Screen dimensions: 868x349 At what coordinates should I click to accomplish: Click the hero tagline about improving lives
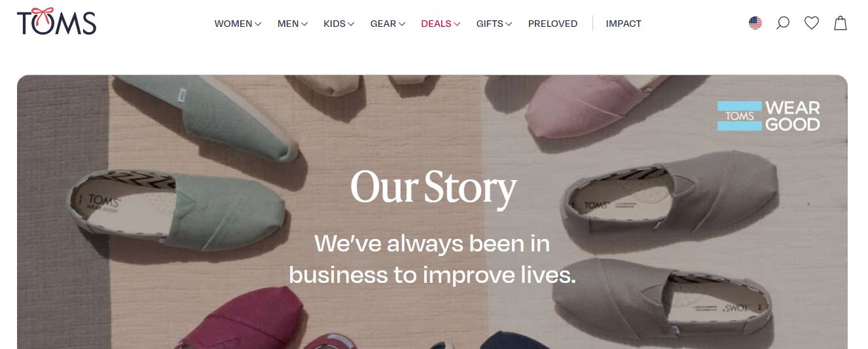coord(432,259)
